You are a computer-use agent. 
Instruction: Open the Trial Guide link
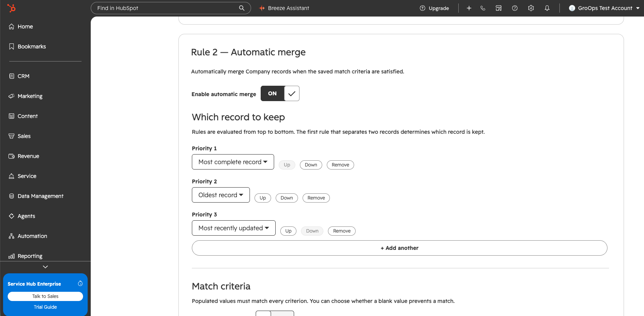(x=45, y=307)
